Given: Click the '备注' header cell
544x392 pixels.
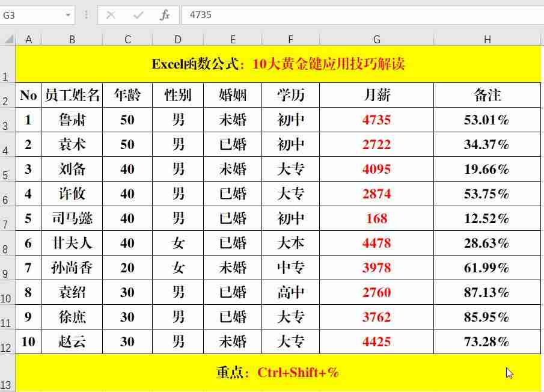Looking at the screenshot, I should pyautogui.click(x=487, y=95).
